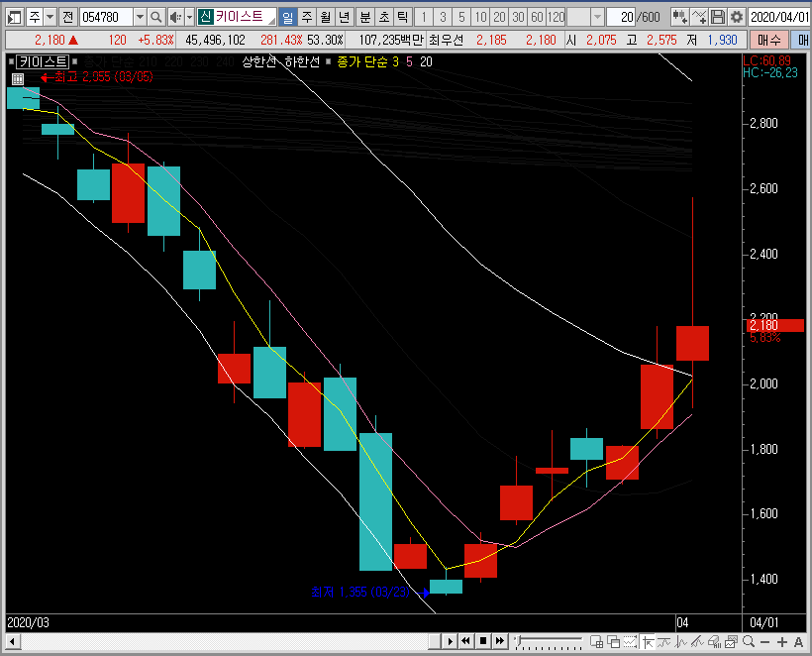Click the wavy line indicator icon
Viewport: 812px width, 656px height.
663,642
